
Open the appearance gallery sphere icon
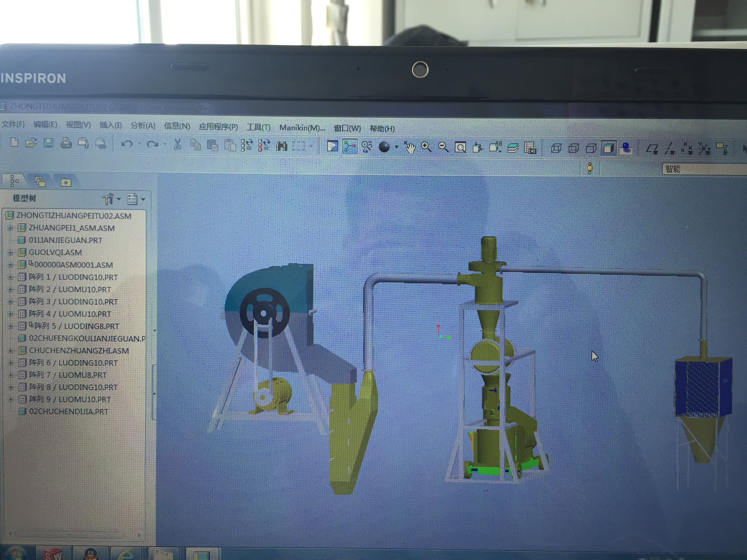[384, 147]
